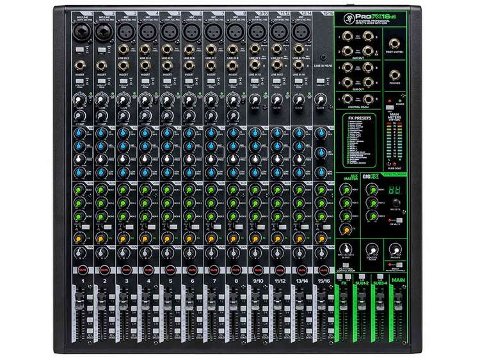Select the top-left sub out jack
Image resolution: width=480 pixels, height=360 pixels.
point(347,67)
